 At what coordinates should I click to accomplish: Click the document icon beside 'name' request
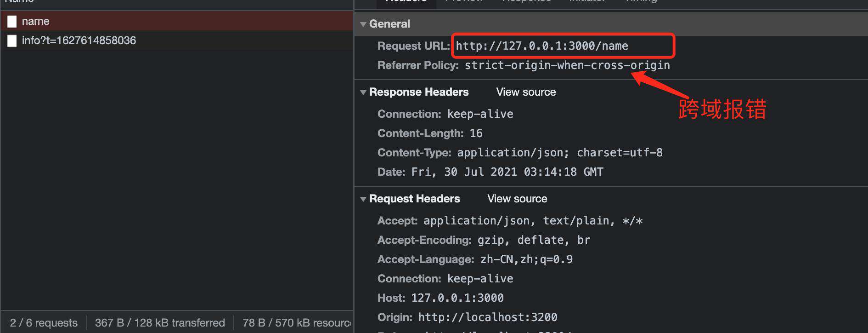pyautogui.click(x=12, y=22)
